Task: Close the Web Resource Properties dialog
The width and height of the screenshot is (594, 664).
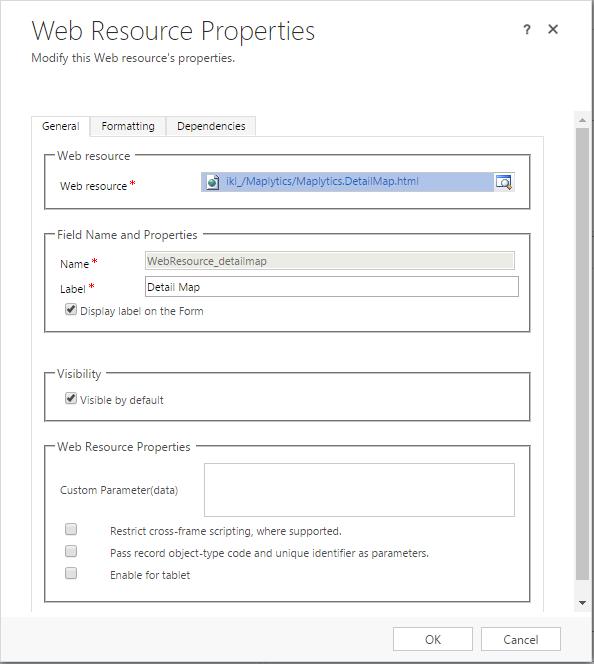Action: click(553, 29)
